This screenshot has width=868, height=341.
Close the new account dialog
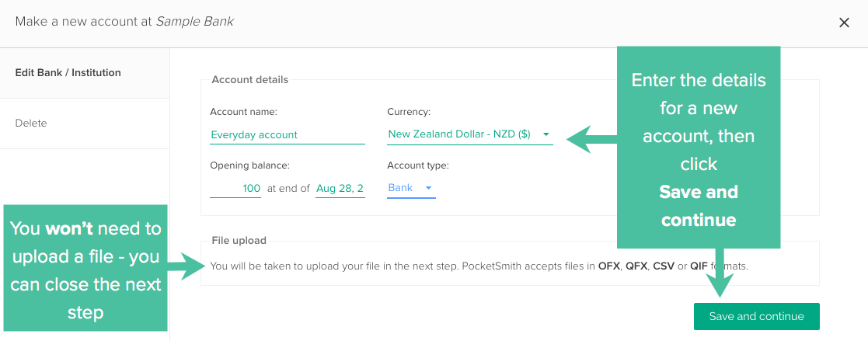click(844, 23)
